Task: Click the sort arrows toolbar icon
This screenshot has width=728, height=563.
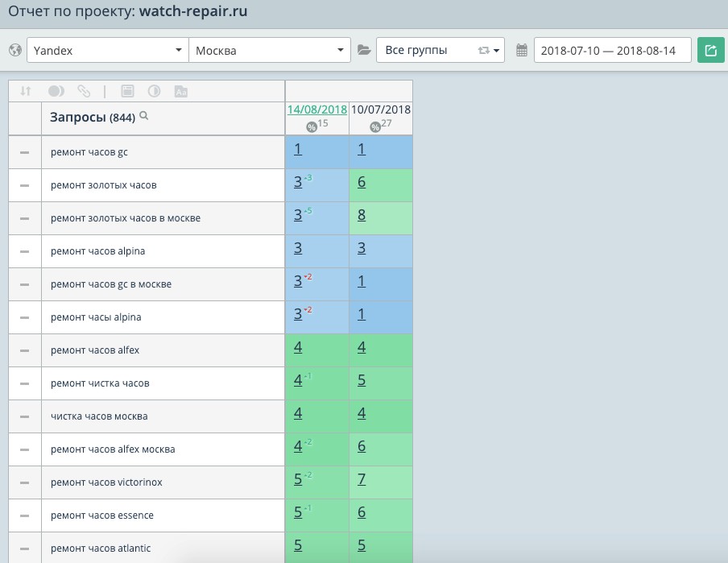Action: (x=26, y=91)
